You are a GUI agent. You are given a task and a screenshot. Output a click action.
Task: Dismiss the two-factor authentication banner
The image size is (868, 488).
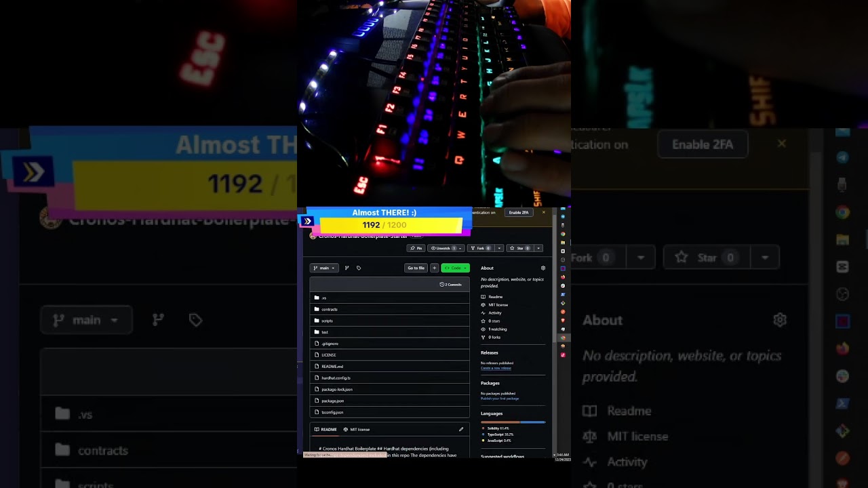tap(543, 212)
